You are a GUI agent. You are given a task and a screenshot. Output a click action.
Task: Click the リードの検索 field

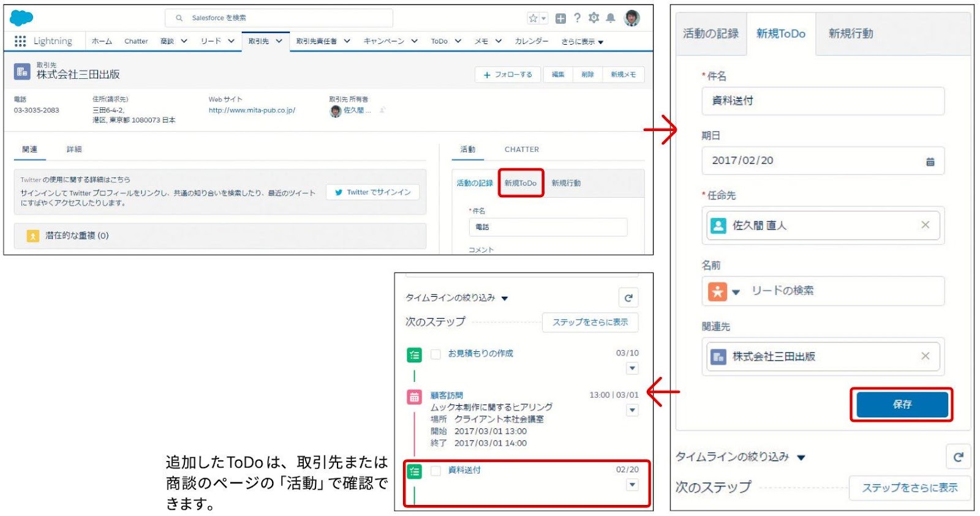pyautogui.click(x=823, y=291)
